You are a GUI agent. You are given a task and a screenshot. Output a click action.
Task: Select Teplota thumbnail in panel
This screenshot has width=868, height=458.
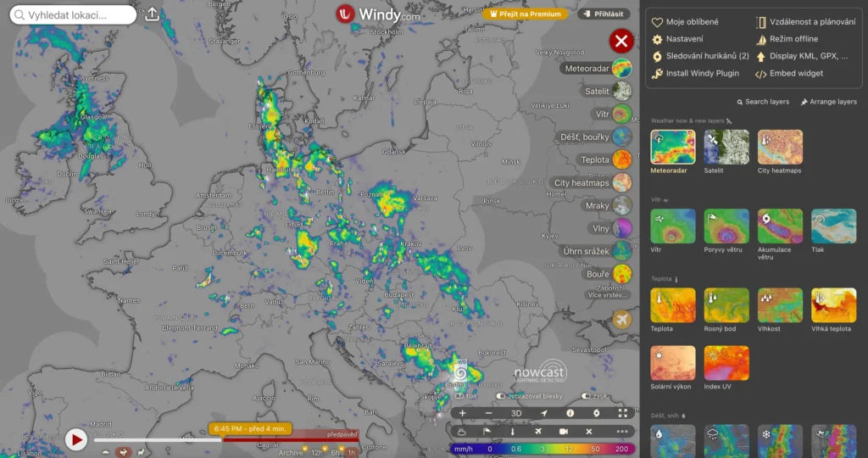[x=672, y=305]
